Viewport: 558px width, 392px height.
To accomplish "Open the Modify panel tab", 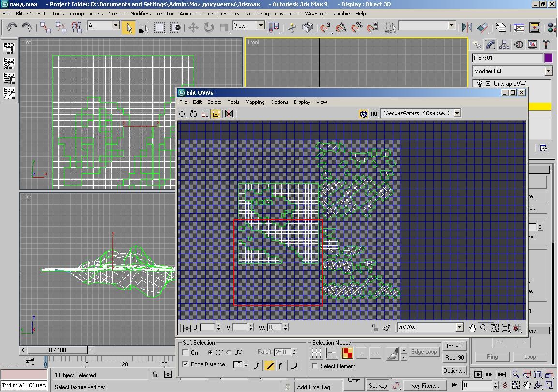I will point(490,44).
